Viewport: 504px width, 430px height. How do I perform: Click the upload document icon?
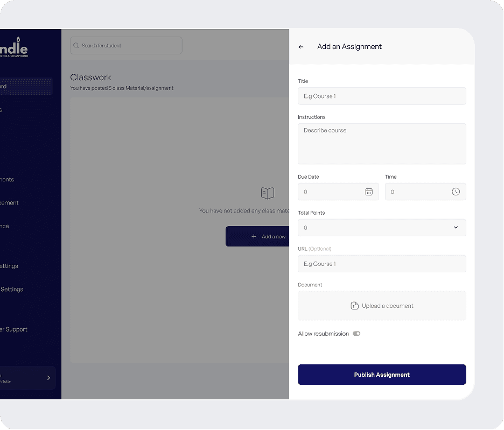point(354,306)
